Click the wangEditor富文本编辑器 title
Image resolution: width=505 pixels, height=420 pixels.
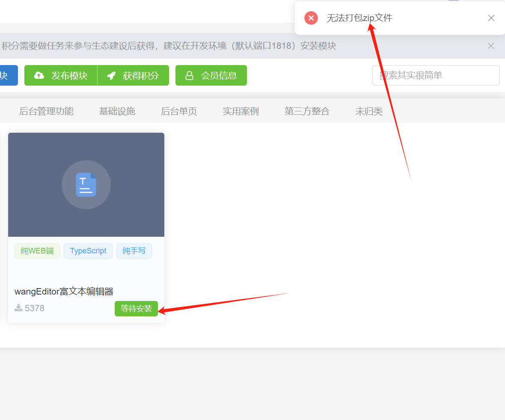pos(64,292)
